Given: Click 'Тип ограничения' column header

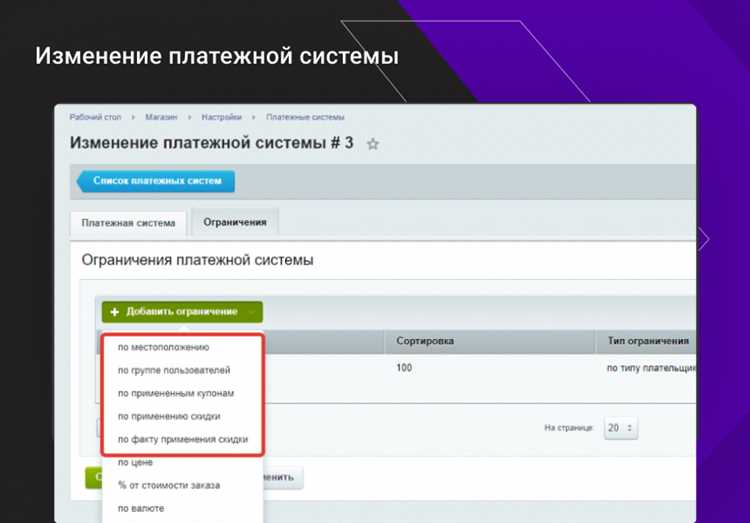Looking at the screenshot, I should 648,341.
